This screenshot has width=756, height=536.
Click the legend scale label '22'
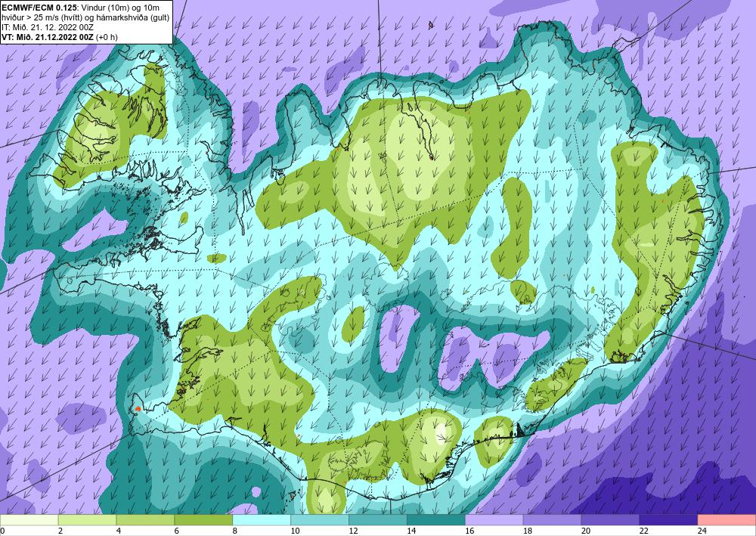[x=643, y=531]
